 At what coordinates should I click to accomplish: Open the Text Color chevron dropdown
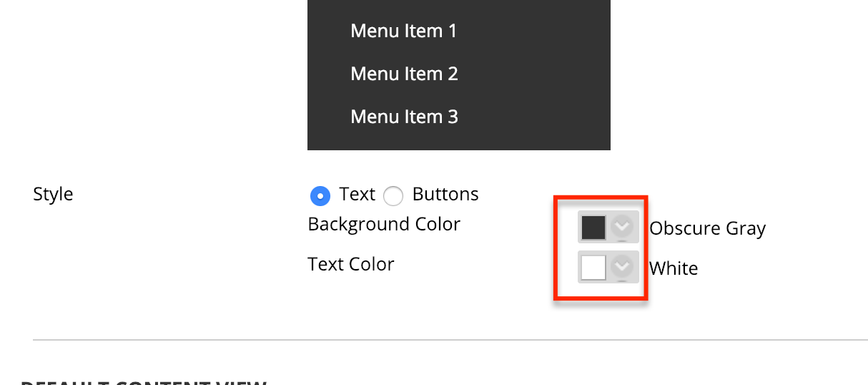click(623, 268)
